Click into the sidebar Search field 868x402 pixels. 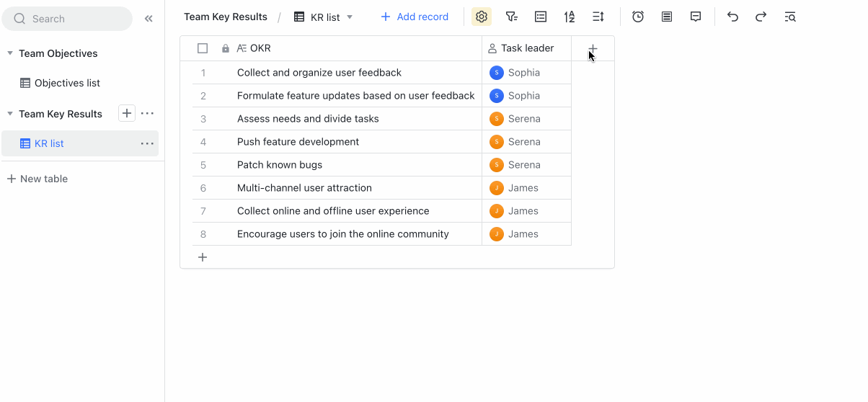(x=67, y=19)
